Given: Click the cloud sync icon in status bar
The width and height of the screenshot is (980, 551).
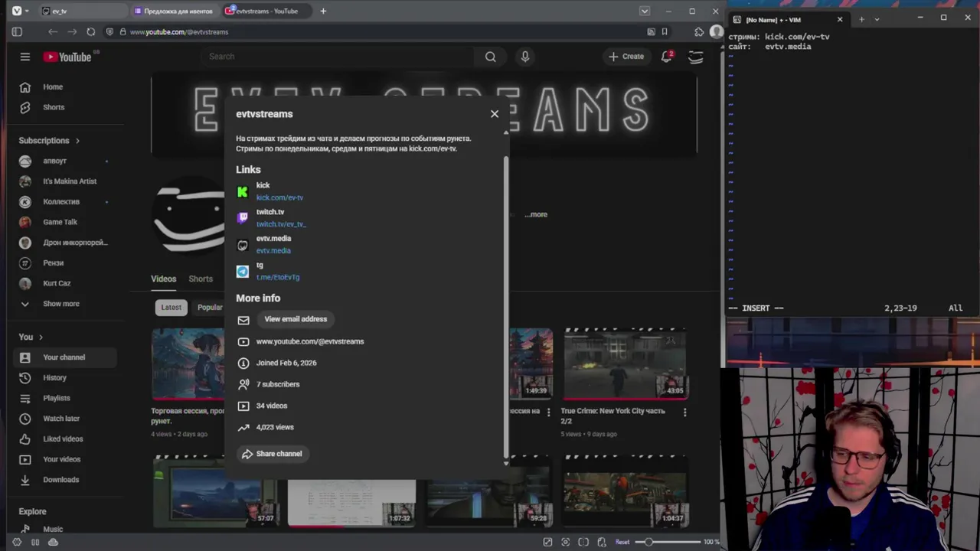Looking at the screenshot, I should tap(53, 542).
